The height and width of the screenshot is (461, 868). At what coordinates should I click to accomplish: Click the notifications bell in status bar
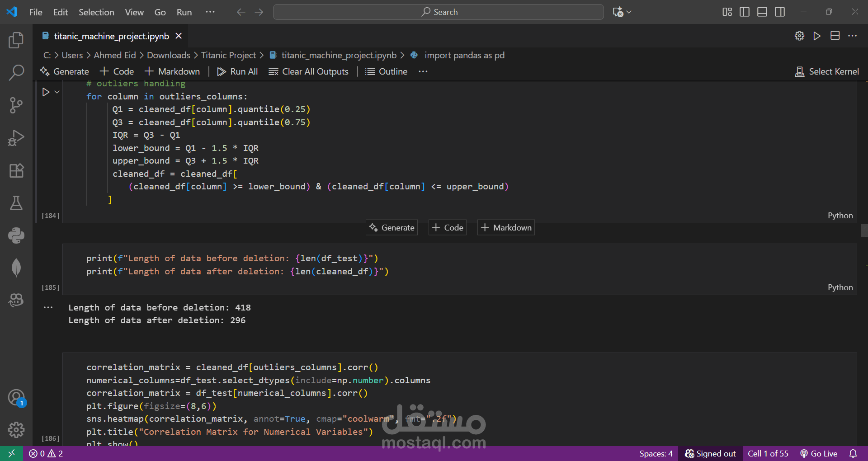(853, 453)
